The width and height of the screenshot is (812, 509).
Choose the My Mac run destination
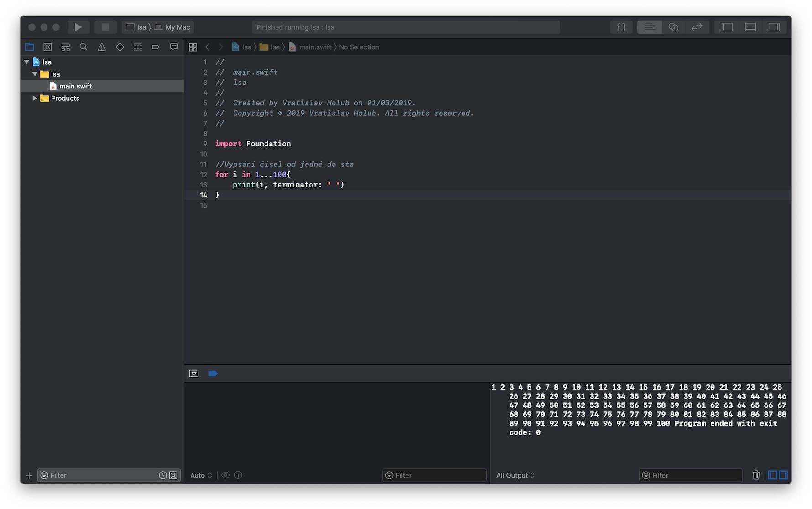pyautogui.click(x=172, y=27)
